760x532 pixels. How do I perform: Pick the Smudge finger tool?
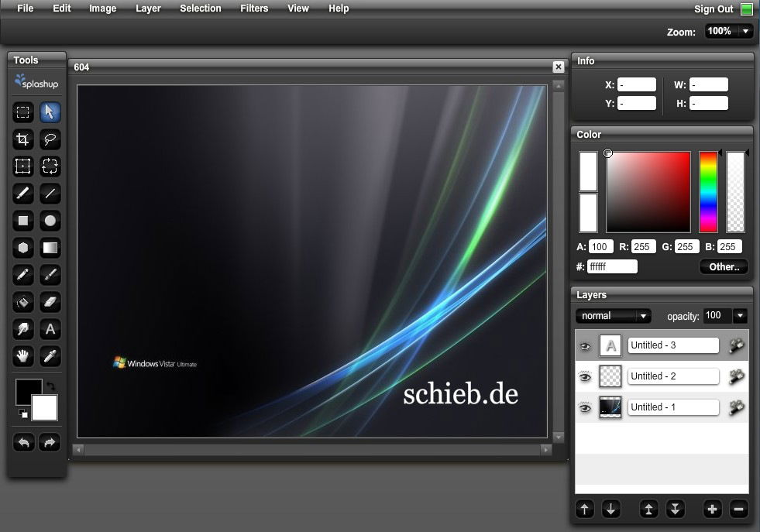pyautogui.click(x=22, y=329)
